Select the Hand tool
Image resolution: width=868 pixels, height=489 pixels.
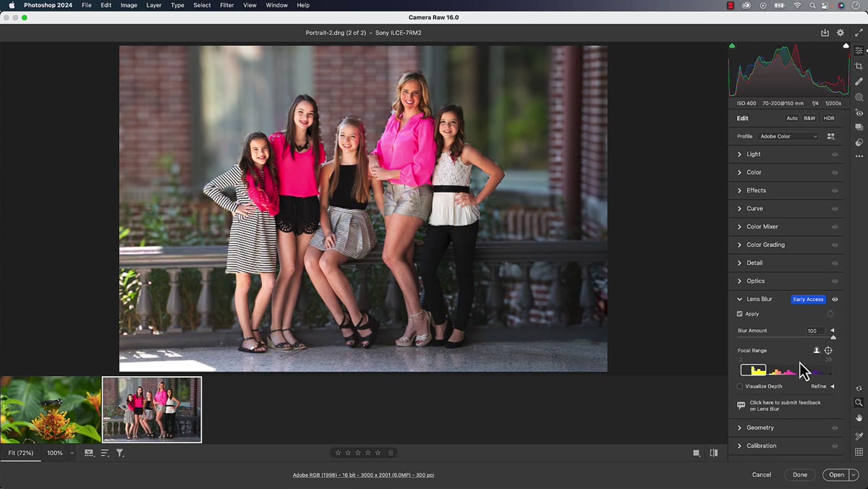(x=859, y=418)
